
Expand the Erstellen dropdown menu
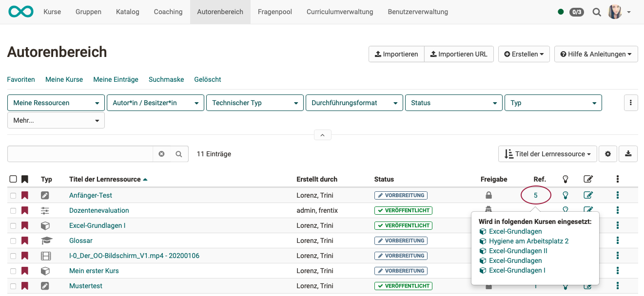pos(524,54)
